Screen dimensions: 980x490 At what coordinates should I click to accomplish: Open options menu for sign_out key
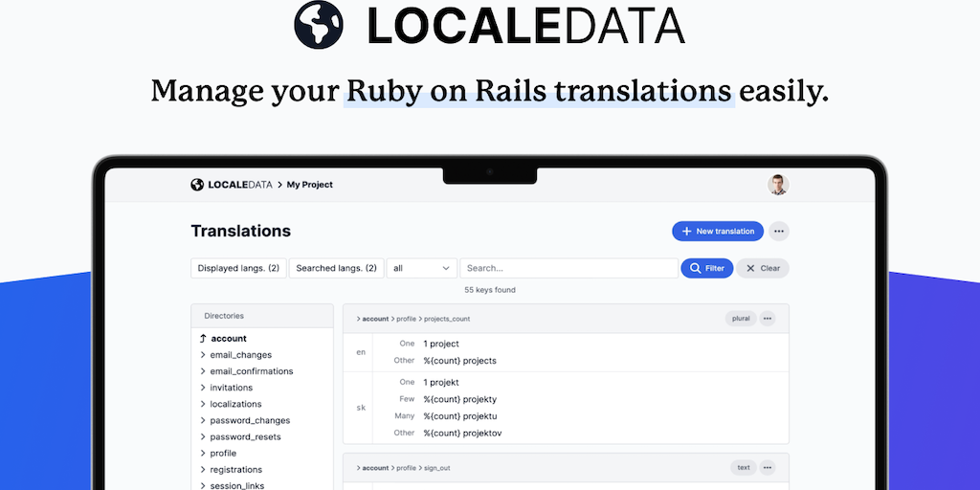pos(768,467)
